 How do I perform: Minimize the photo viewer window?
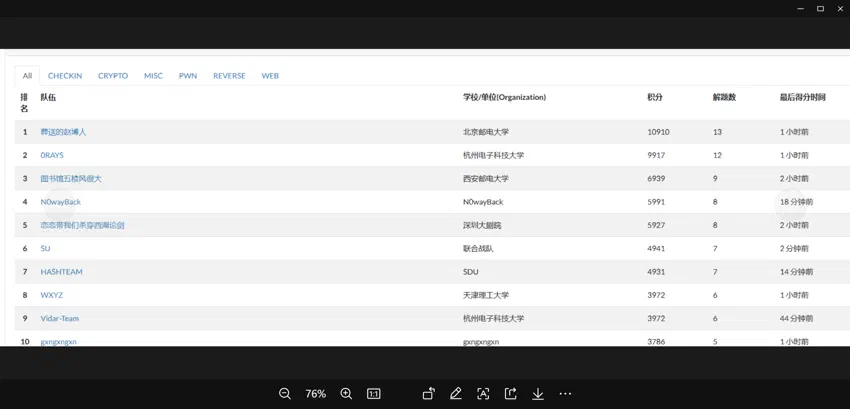801,9
